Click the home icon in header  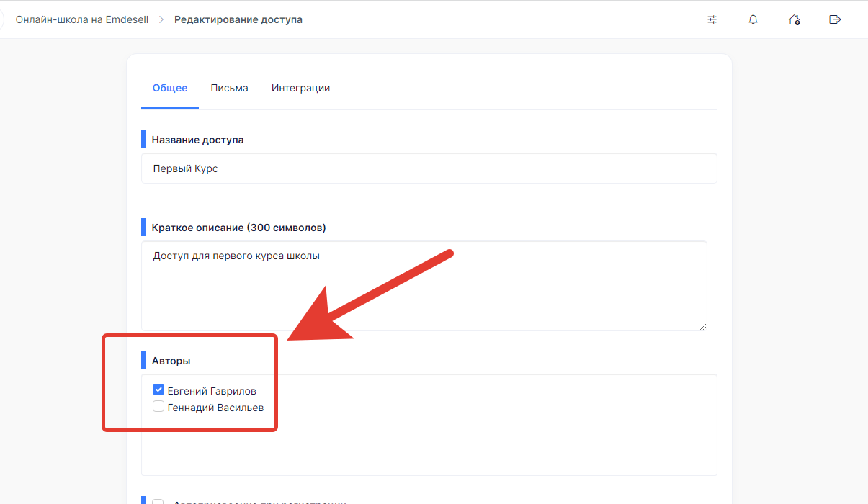click(x=794, y=20)
